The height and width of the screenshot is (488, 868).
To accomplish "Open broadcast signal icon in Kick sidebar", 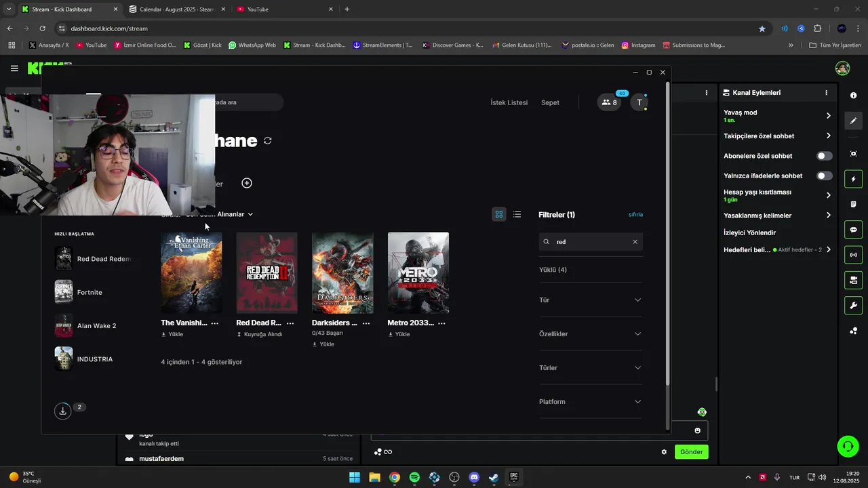I will [854, 255].
